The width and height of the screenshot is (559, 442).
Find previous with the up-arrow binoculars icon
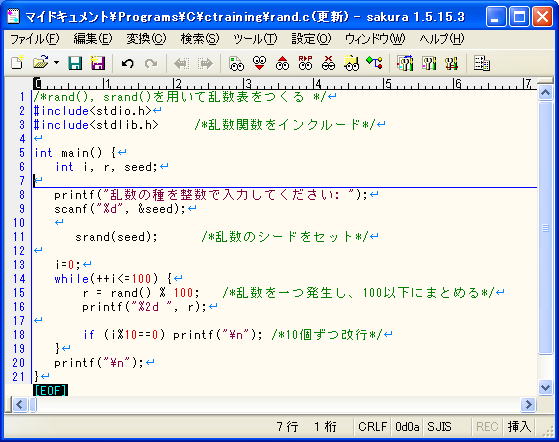pos(282,63)
